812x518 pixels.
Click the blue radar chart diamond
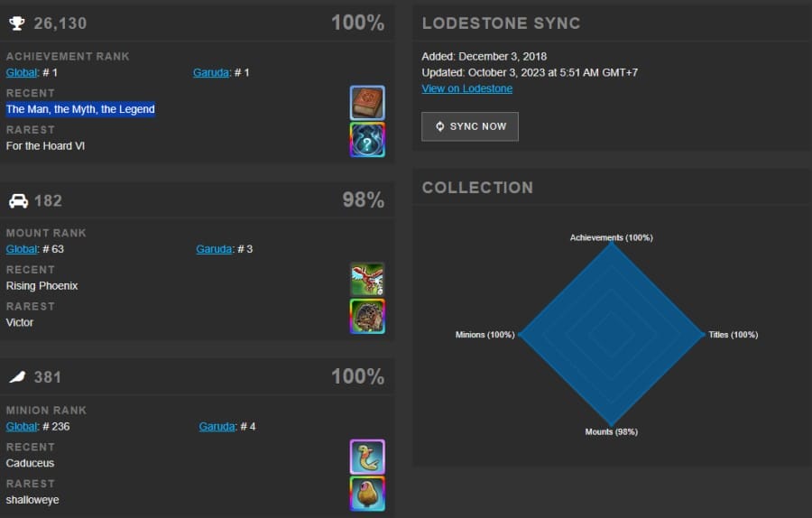(x=612, y=335)
